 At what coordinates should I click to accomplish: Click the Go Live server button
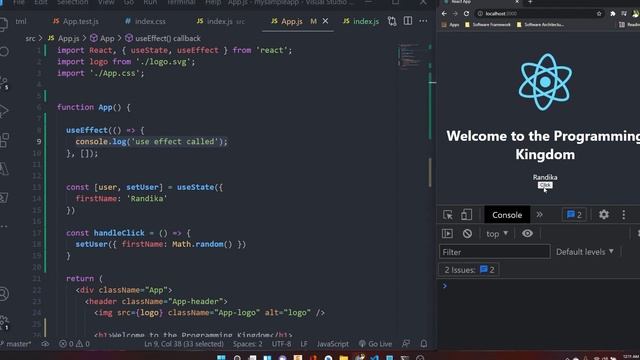point(375,344)
